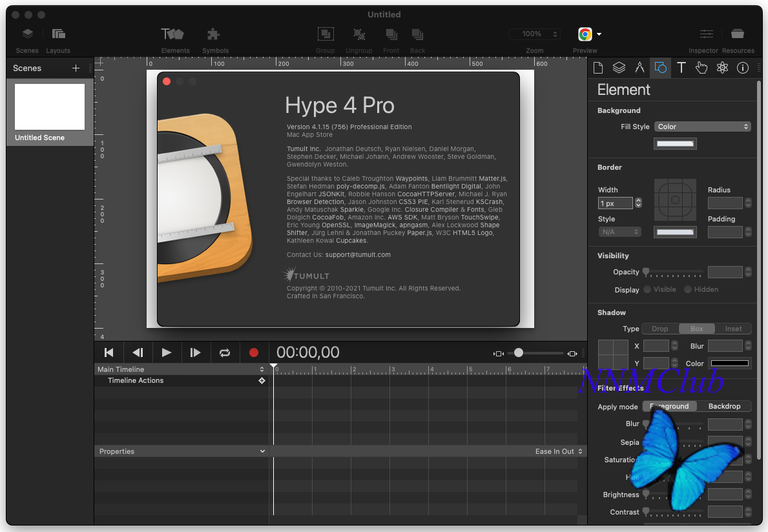Viewport: 768px width, 532px height.
Task: Open the Elements insert menu
Action: coord(174,35)
